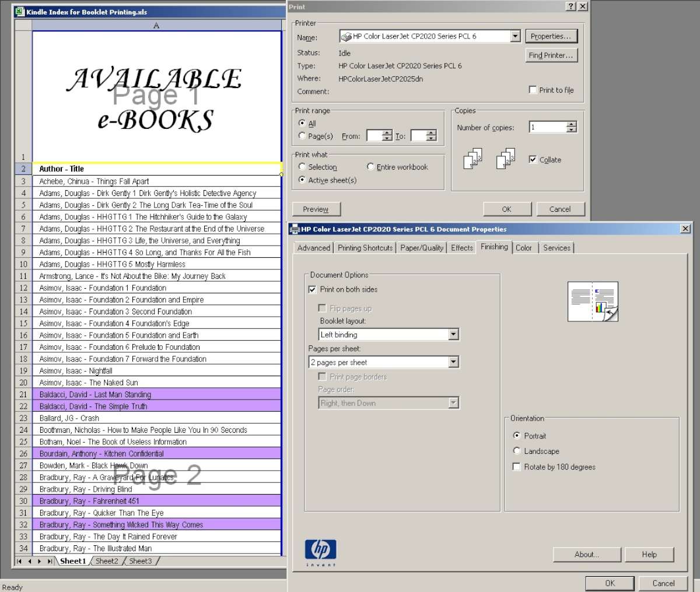
Task: Select the Sheet1 worksheet tab
Action: click(x=73, y=561)
